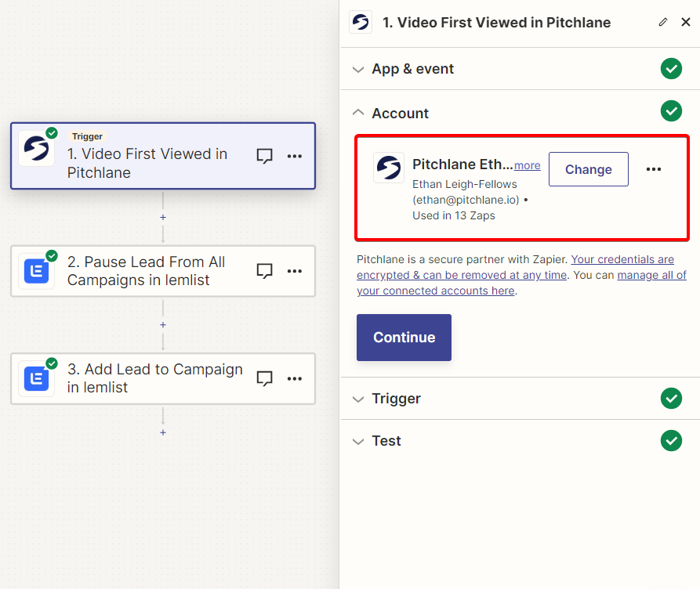
Task: Click the Test section green checkmark
Action: (x=671, y=441)
